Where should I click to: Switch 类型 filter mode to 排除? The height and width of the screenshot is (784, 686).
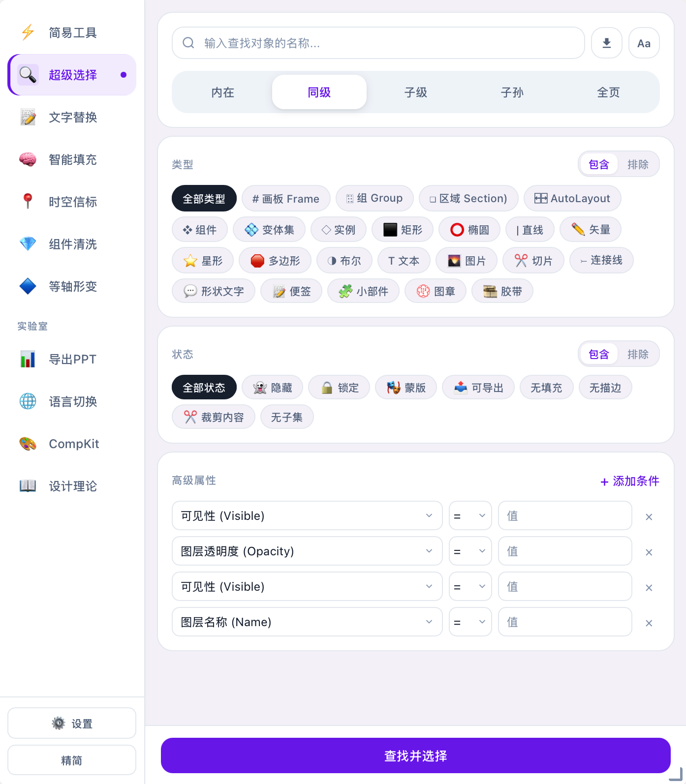[x=638, y=164]
